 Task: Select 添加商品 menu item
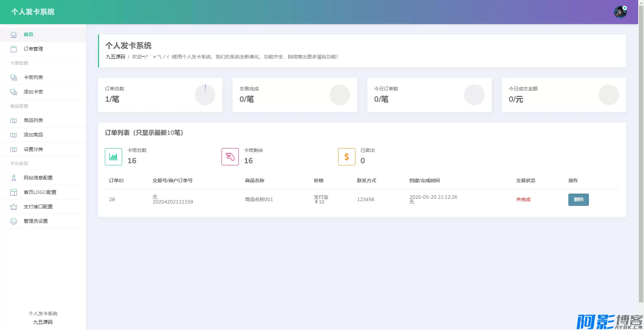click(33, 135)
